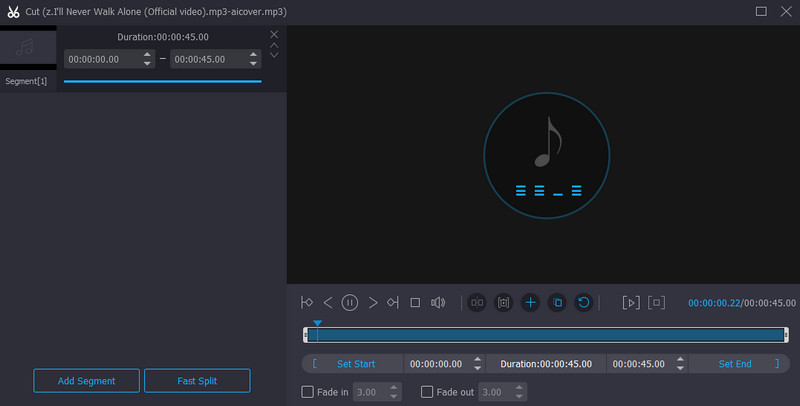Decrease start time beside Set Start
The width and height of the screenshot is (800, 406).
pos(477,368)
